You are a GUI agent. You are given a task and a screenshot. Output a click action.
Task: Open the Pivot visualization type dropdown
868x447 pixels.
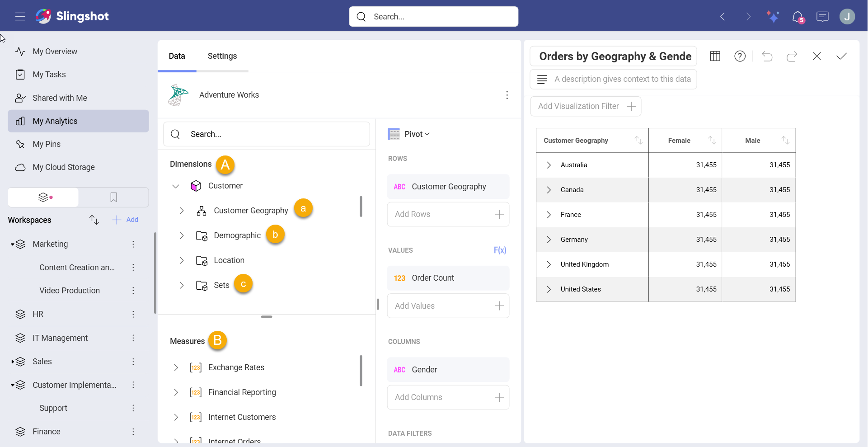pyautogui.click(x=409, y=134)
